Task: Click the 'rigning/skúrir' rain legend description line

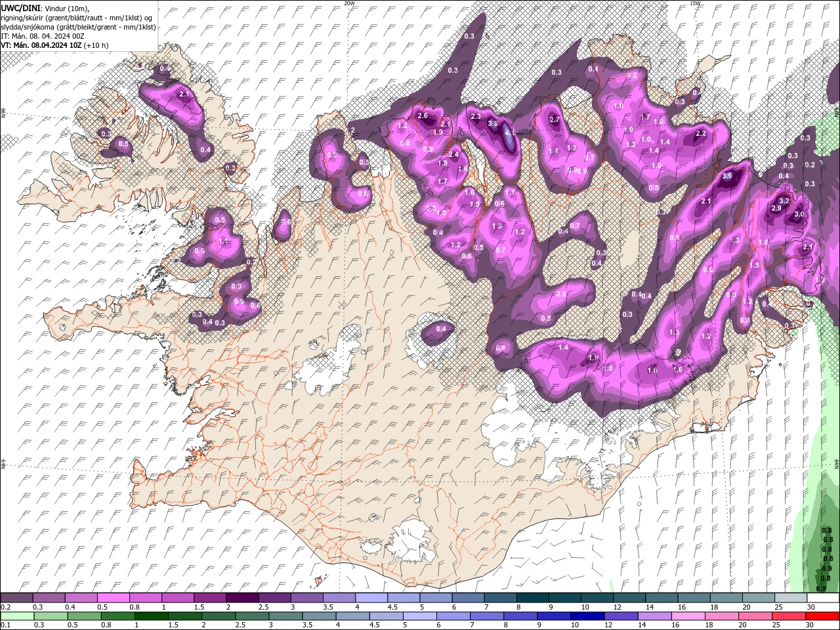Action: (x=77, y=17)
